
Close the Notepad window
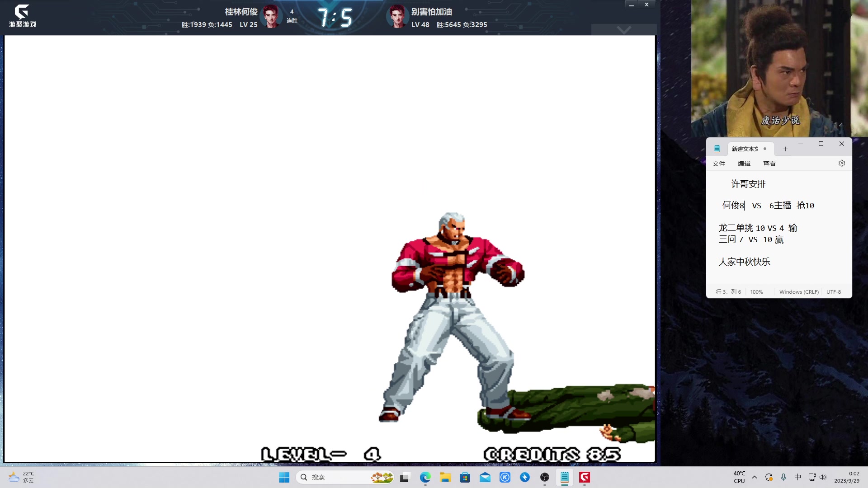pos(842,144)
